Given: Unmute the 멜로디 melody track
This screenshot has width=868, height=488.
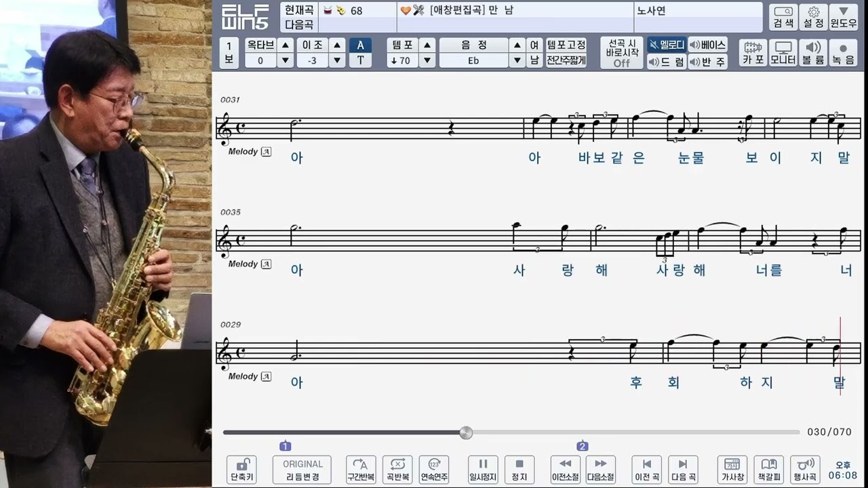Looking at the screenshot, I should point(667,45).
